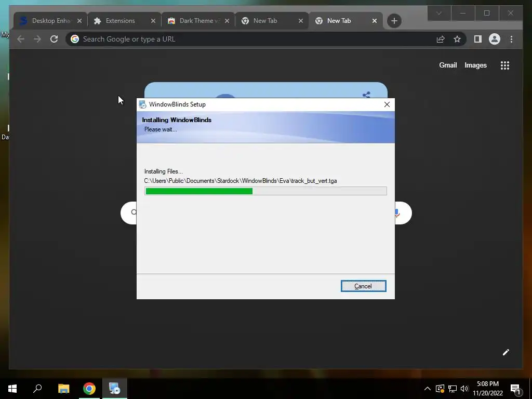Click the search magnifier in Google box
This screenshot has width=532, height=399.
(134, 212)
